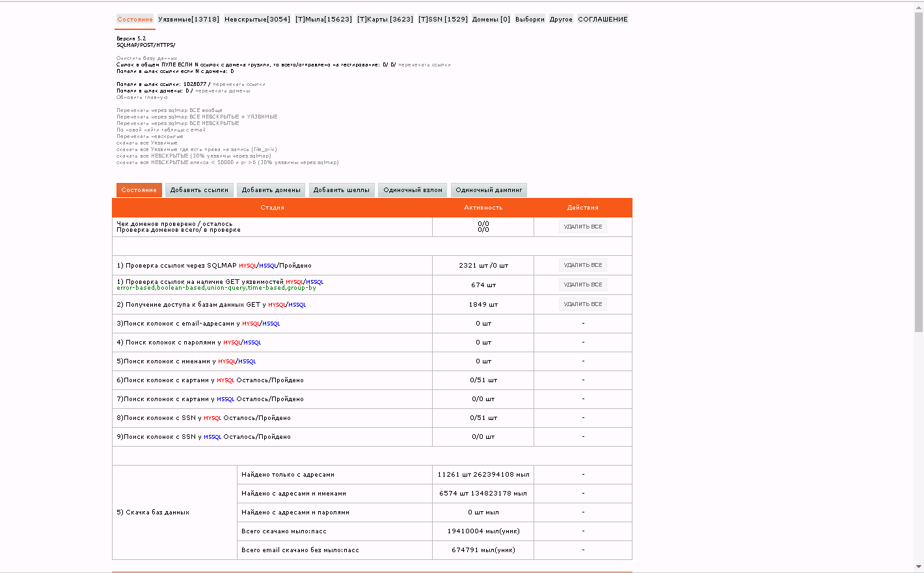The height and width of the screenshot is (573, 924).
Task: Click the 'Перечекать невскрытые' link
Action: [150, 137]
